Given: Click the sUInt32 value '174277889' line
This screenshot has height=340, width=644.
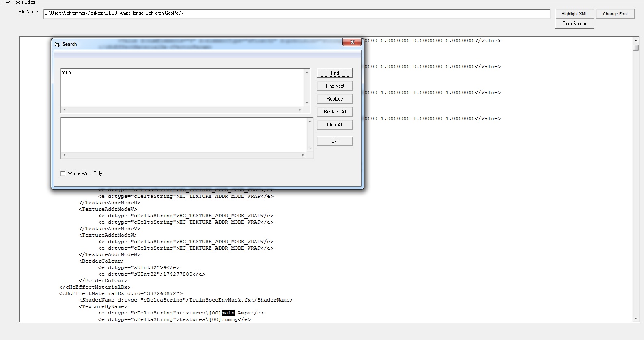Looking at the screenshot, I should pos(152,274).
